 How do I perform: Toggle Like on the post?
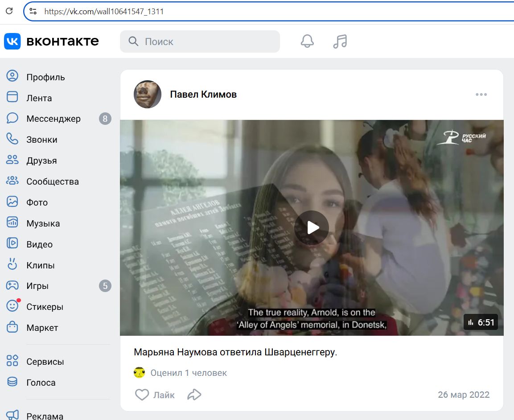[154, 395]
